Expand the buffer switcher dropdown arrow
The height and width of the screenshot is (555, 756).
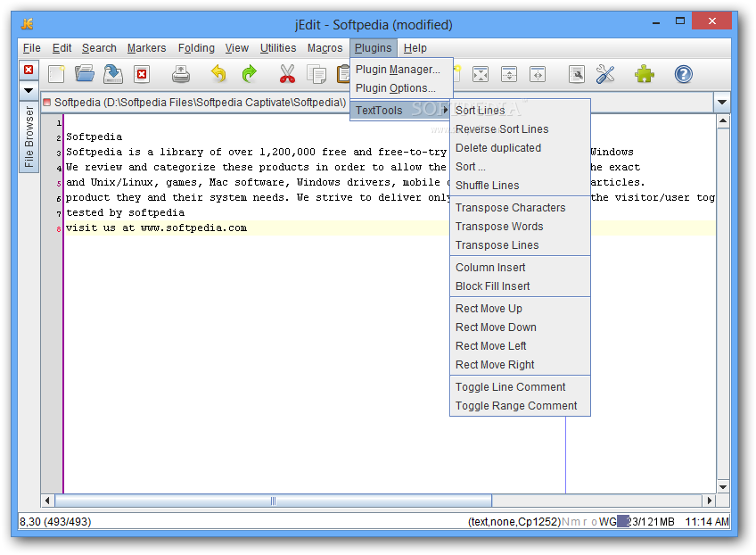coord(722,103)
